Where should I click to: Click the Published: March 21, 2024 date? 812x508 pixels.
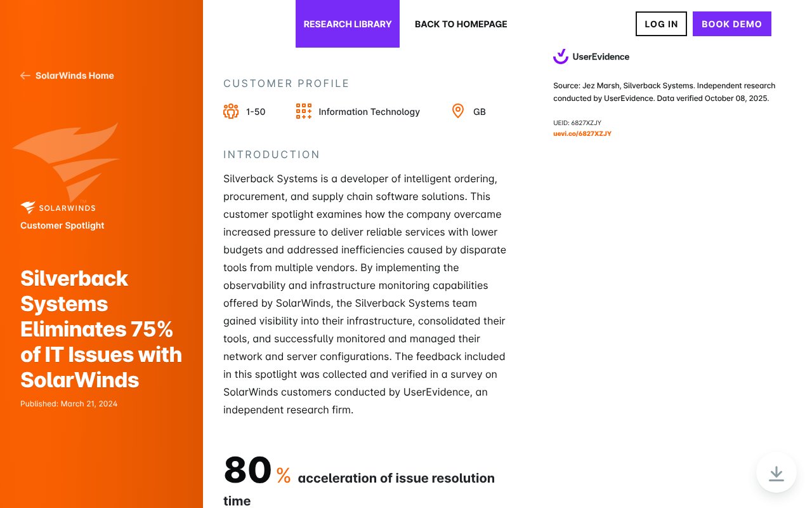[69, 404]
